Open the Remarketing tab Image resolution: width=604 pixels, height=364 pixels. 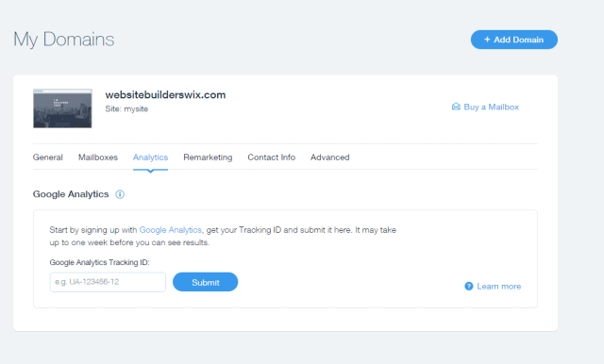tap(208, 157)
